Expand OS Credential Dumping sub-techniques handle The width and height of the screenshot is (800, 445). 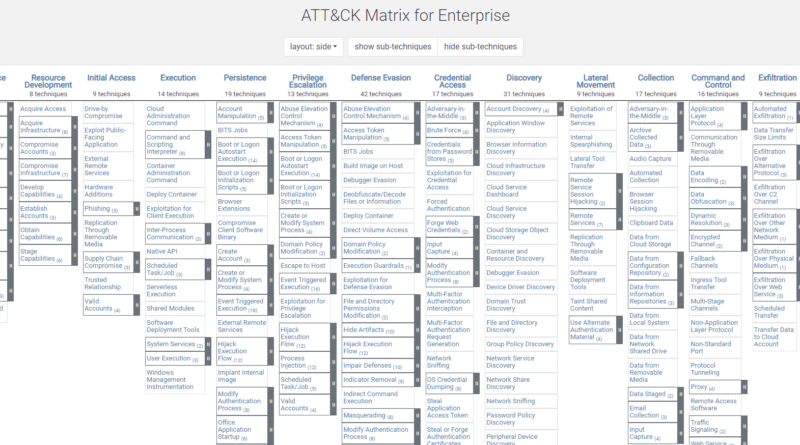[477, 383]
